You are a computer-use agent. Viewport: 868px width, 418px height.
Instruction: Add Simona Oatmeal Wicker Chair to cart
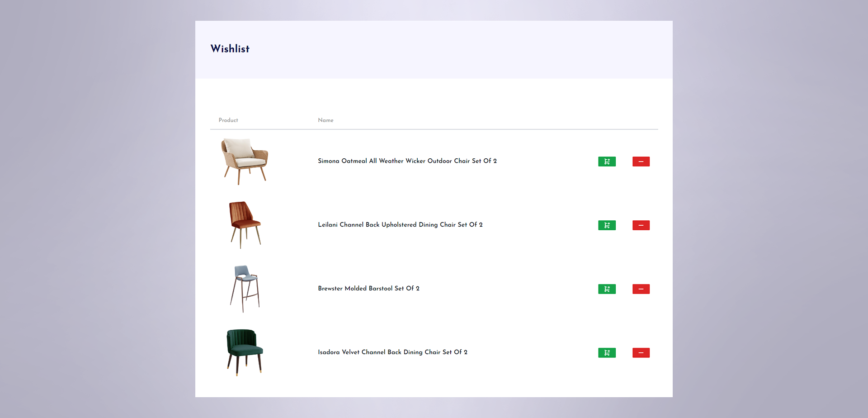pos(607,161)
